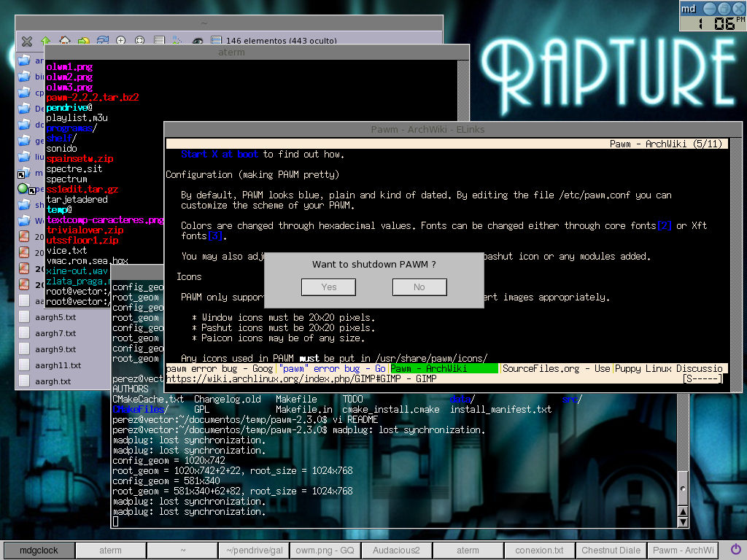Switch to 'owm.png - GQ' taskbar entry
The image size is (747, 560).
[325, 551]
